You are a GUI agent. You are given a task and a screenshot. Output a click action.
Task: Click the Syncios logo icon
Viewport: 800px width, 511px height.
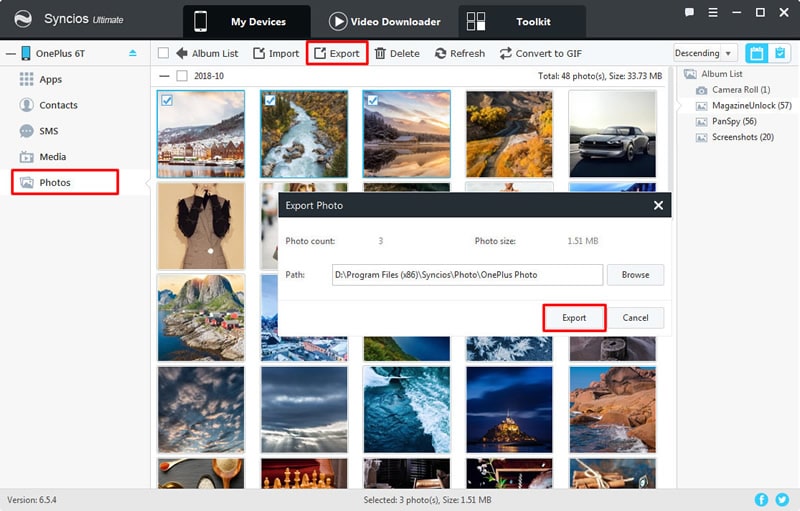click(x=23, y=19)
